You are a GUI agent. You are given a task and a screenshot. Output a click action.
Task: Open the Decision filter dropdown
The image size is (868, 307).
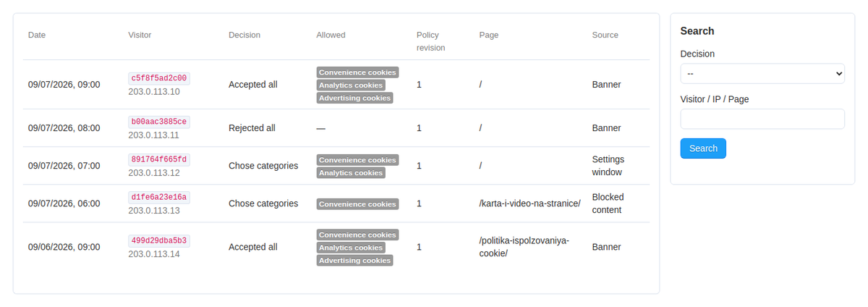point(762,73)
